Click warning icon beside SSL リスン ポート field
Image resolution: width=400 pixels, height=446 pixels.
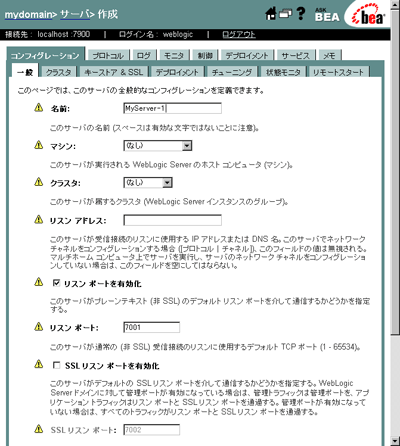click(x=39, y=429)
